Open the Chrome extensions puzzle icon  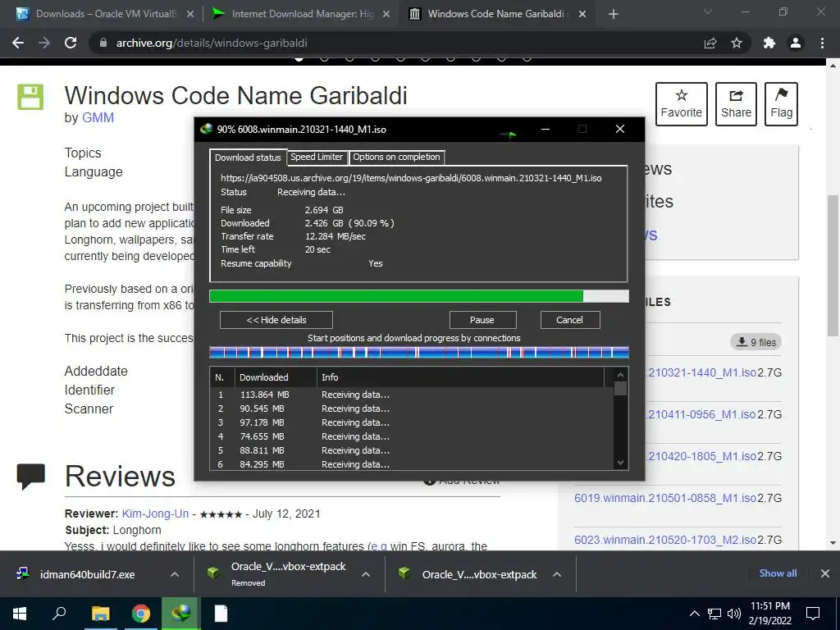(769, 43)
